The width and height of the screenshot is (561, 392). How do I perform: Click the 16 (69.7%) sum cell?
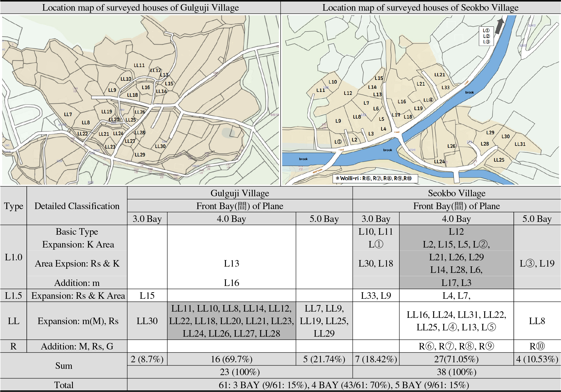pos(231,359)
